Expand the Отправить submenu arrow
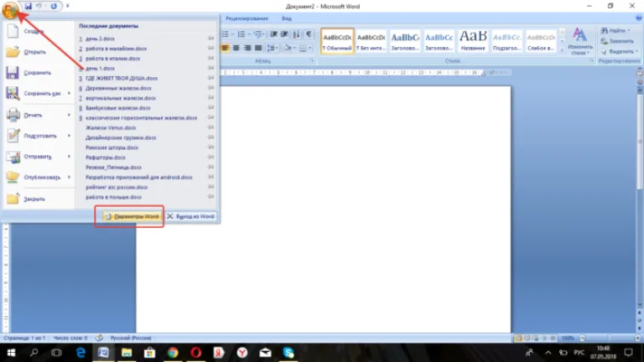The width and height of the screenshot is (644, 362). click(69, 157)
